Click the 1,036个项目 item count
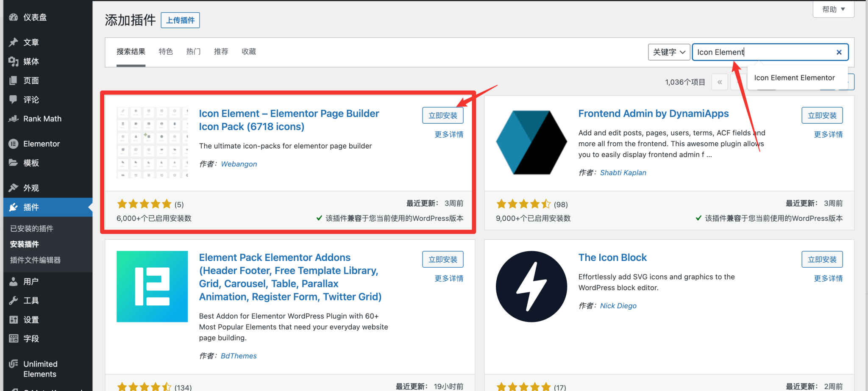The height and width of the screenshot is (391, 868). pyautogui.click(x=685, y=82)
